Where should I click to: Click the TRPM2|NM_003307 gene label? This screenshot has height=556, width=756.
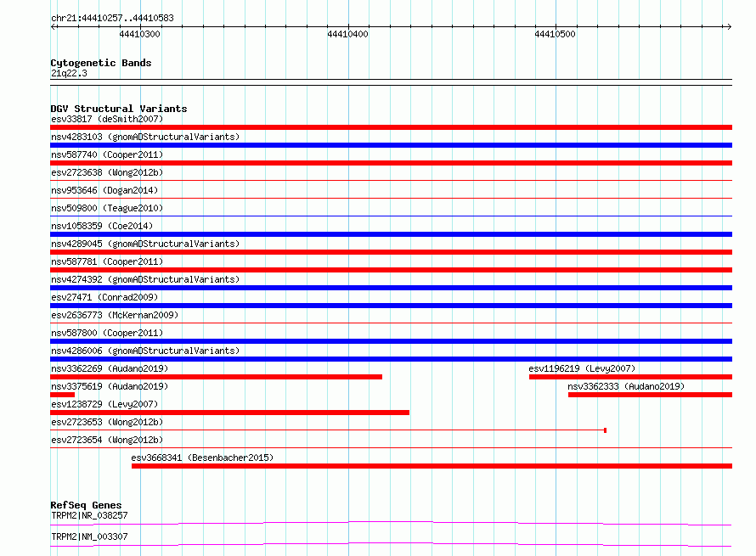(x=90, y=536)
